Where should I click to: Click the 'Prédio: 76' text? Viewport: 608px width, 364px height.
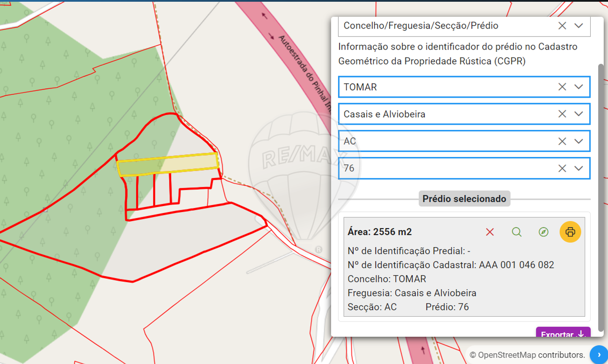[447, 307]
